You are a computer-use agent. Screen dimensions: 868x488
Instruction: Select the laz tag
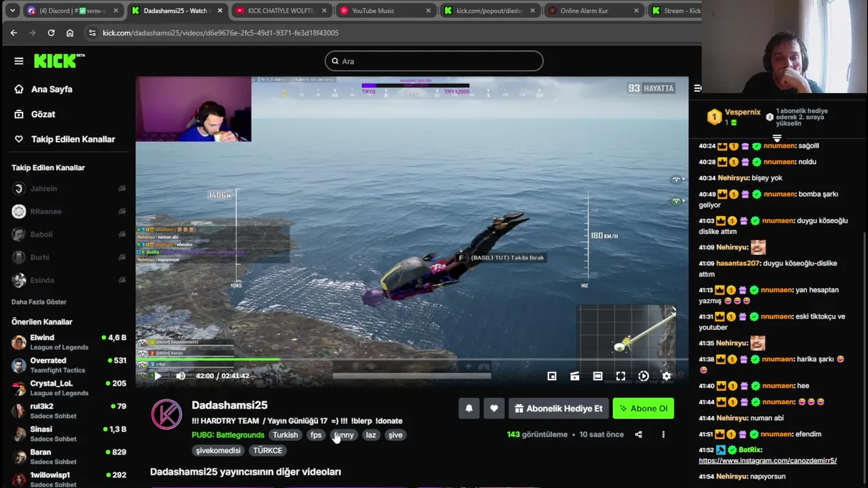point(371,435)
